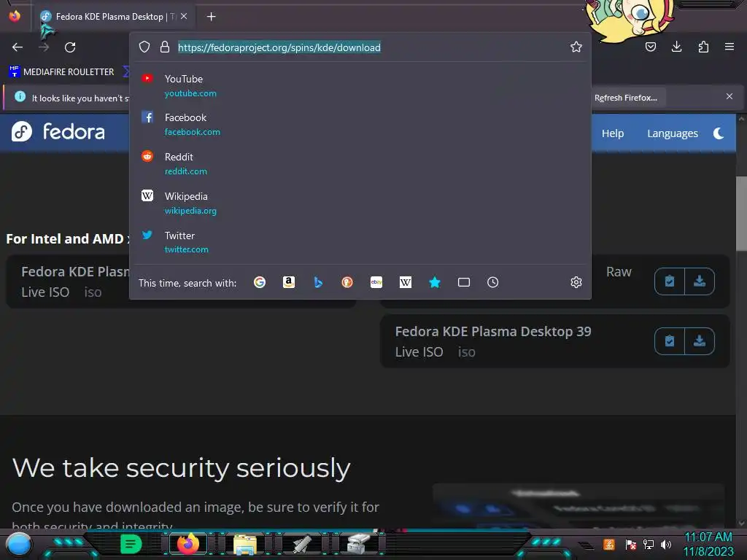747x560 pixels.
Task: Search bookmarks with the star icon
Action: pos(435,282)
